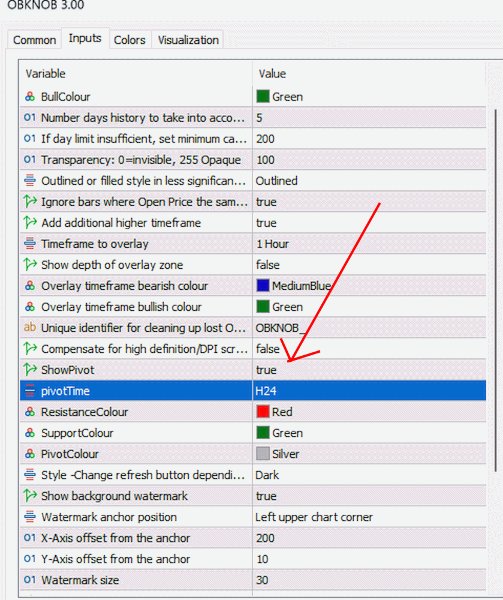Toggle the ShowPivot true value
Screen dimensions: 503x600
[369, 370]
